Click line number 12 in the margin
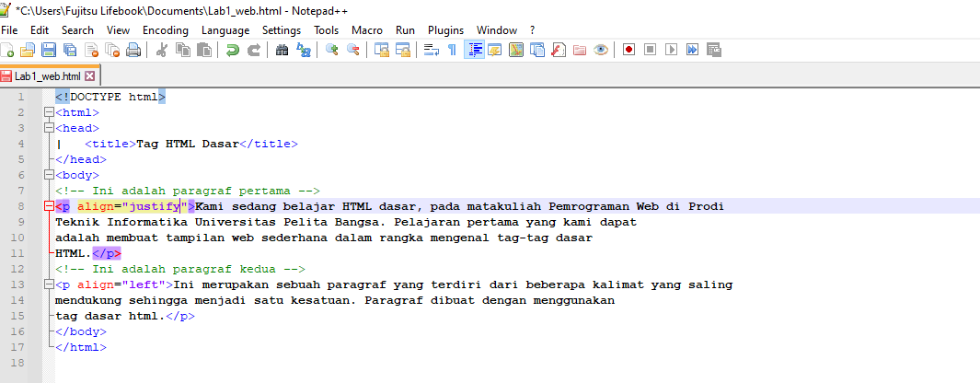The height and width of the screenshot is (383, 980). (18, 269)
